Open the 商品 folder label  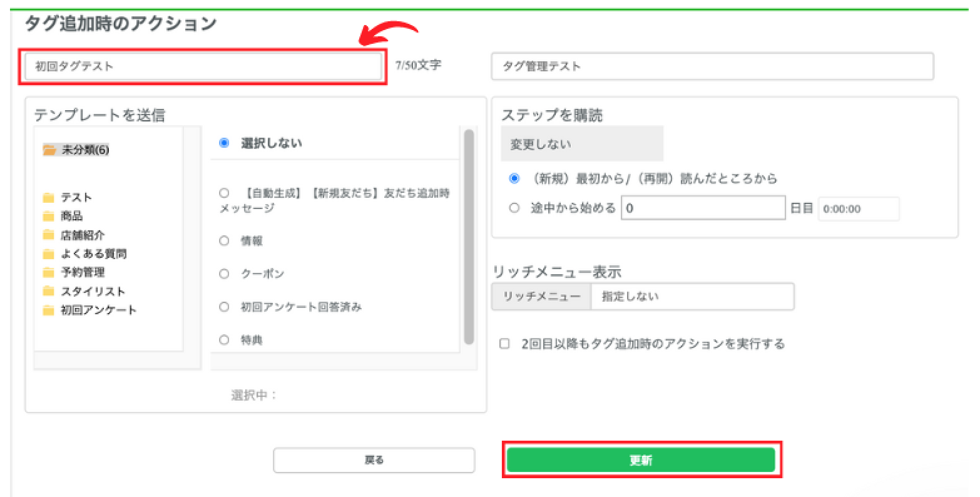point(72,217)
